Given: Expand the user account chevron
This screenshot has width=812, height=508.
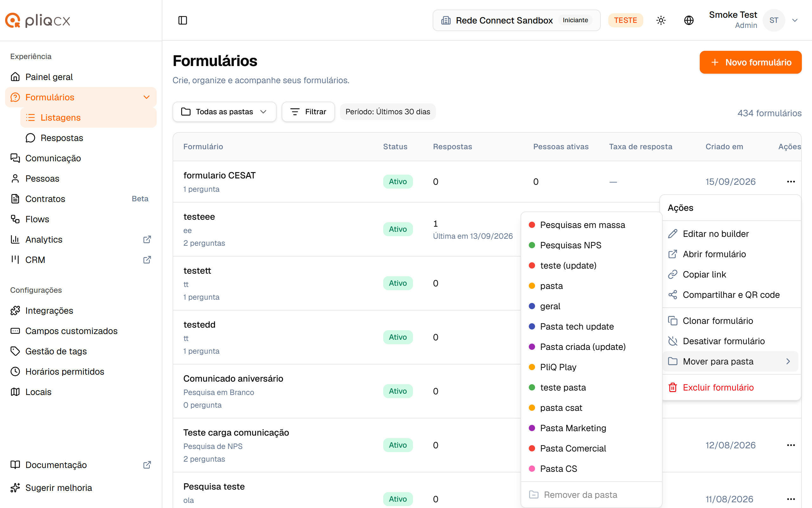Looking at the screenshot, I should (x=795, y=20).
